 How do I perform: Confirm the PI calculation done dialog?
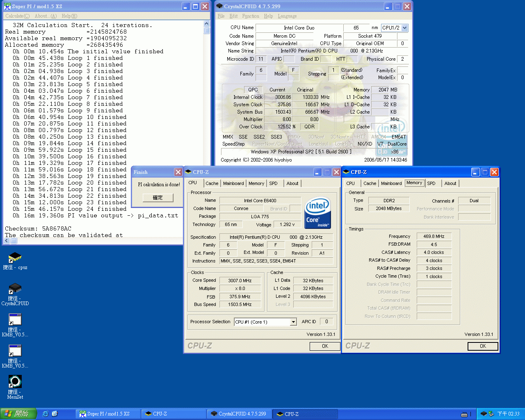[158, 198]
